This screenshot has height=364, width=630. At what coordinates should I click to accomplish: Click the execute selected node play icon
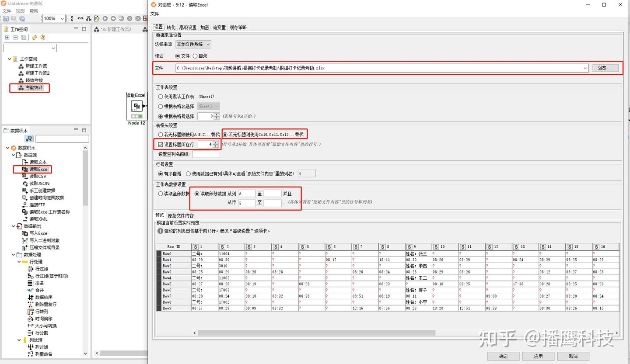coord(105,18)
